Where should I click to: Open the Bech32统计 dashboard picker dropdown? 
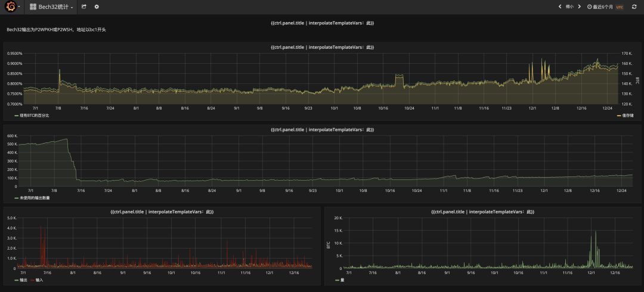tap(53, 7)
